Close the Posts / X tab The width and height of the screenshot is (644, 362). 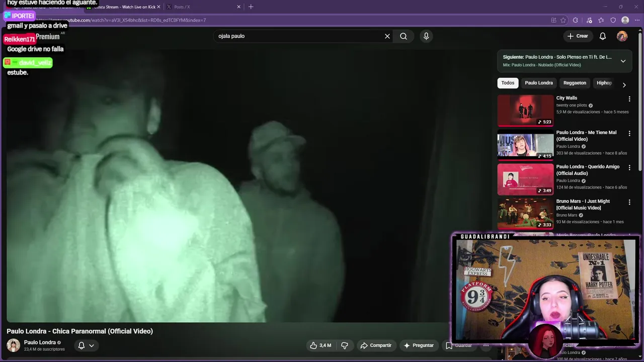(x=238, y=7)
